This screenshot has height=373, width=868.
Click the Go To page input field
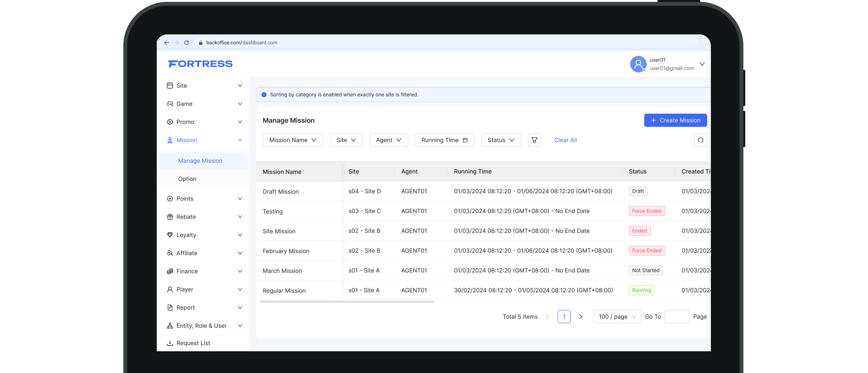676,317
